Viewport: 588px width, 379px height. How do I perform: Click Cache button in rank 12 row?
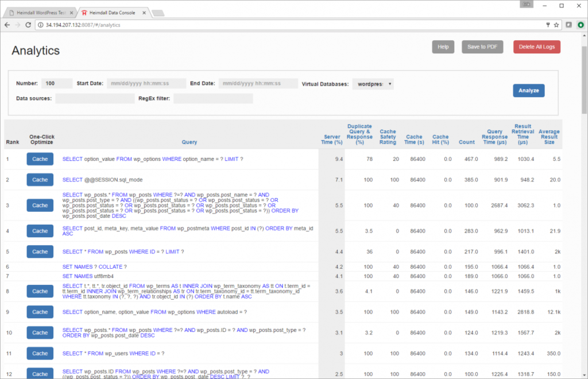coord(40,373)
